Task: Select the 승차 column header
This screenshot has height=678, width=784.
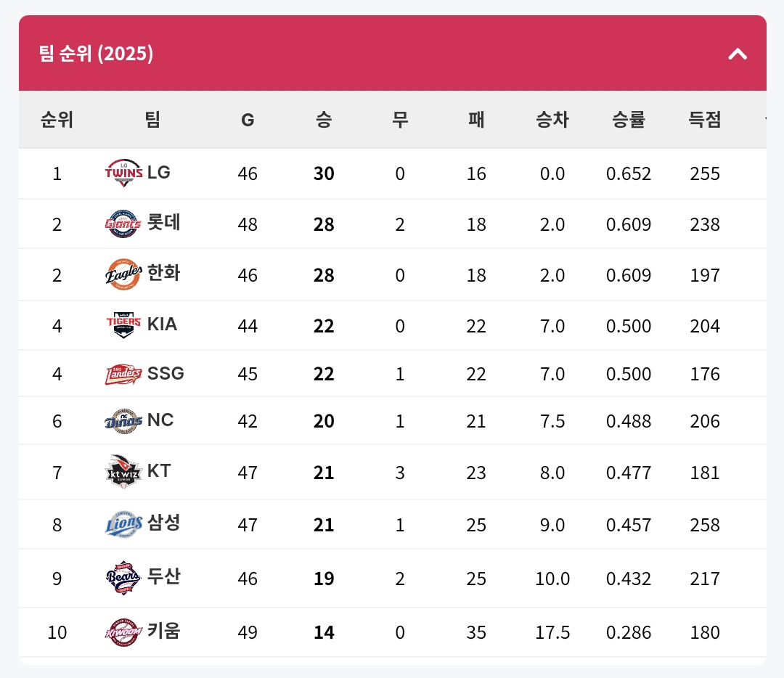Action: coord(552,120)
